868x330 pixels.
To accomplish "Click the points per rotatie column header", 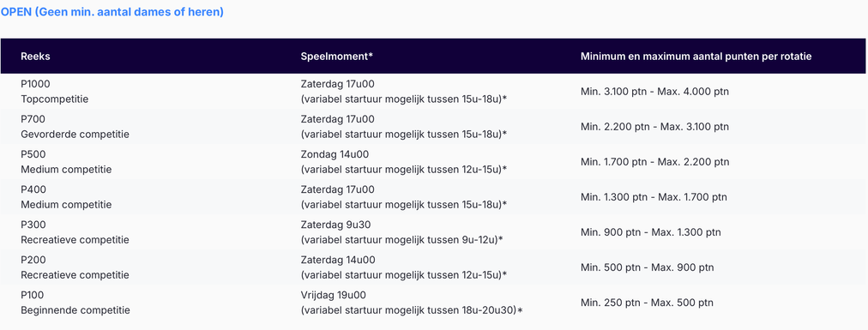I will click(x=696, y=57).
